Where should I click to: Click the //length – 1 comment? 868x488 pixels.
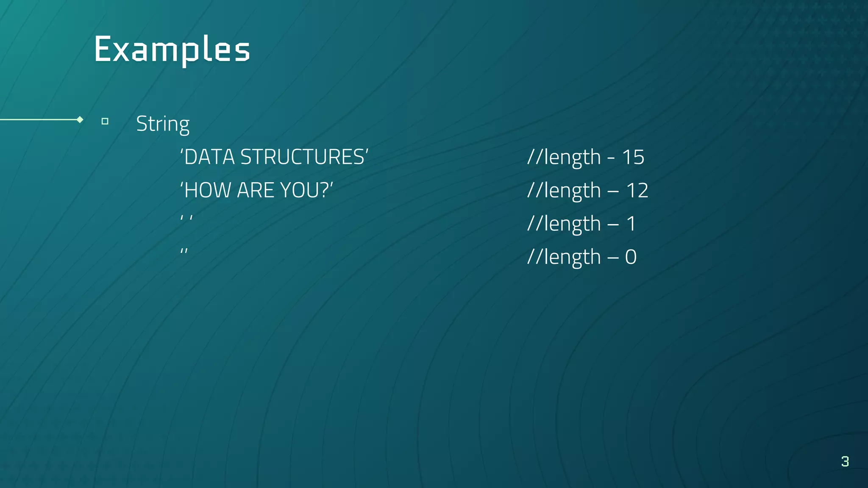tap(581, 224)
